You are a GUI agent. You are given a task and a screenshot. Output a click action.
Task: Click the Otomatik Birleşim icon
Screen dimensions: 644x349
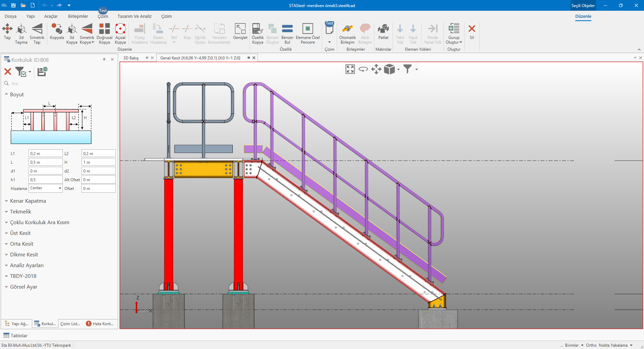(347, 30)
